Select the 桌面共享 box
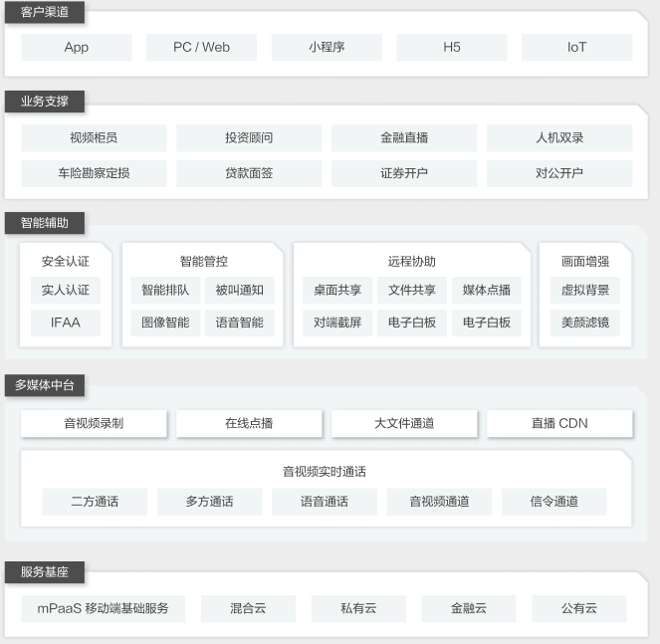This screenshot has width=660, height=644. 337,290
